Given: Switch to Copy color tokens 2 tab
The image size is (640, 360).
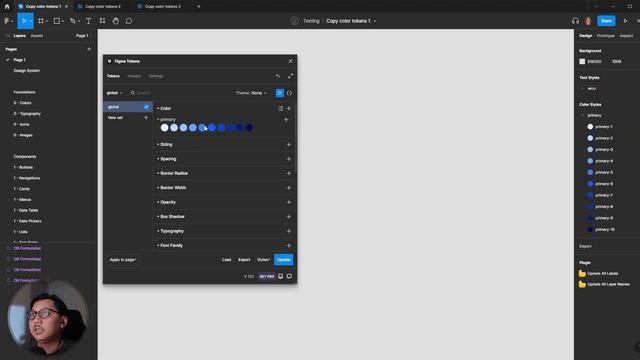Looking at the screenshot, I should pos(102,7).
